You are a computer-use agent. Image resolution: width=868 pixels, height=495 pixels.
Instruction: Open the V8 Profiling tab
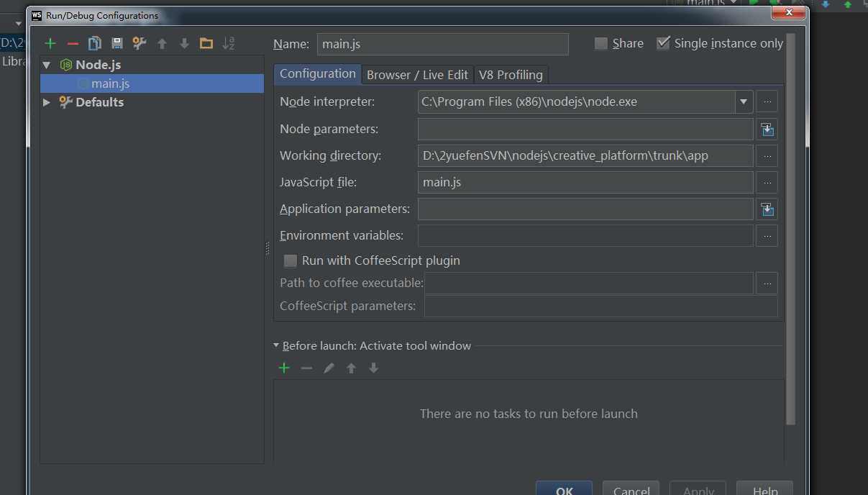click(x=511, y=75)
